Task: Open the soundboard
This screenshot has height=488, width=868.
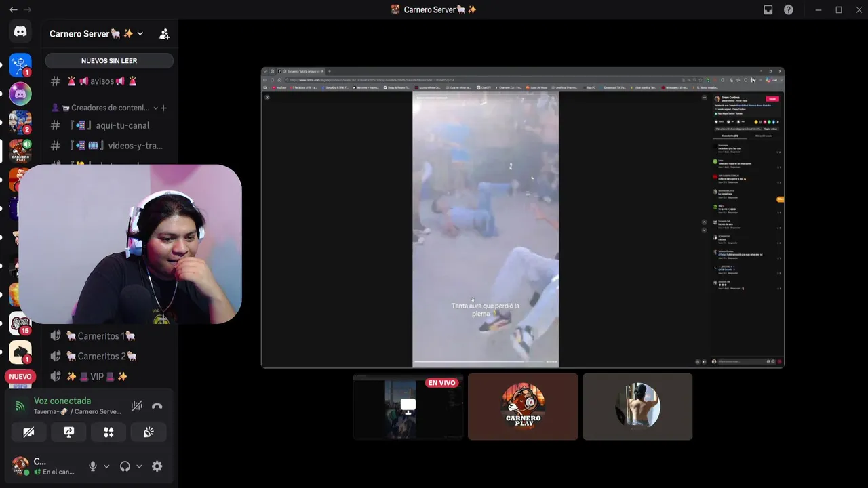Action: [x=149, y=432]
